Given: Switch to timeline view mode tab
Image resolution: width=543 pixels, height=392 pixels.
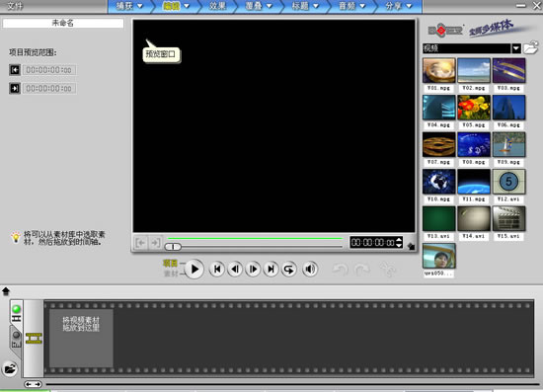Looking at the screenshot, I should point(16,340).
